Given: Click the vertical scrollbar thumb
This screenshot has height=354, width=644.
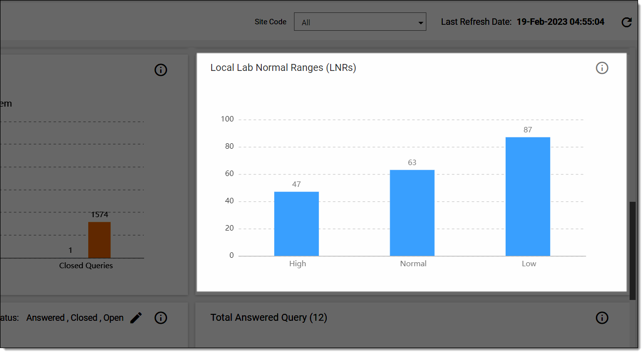Looking at the screenshot, I should click(x=633, y=250).
